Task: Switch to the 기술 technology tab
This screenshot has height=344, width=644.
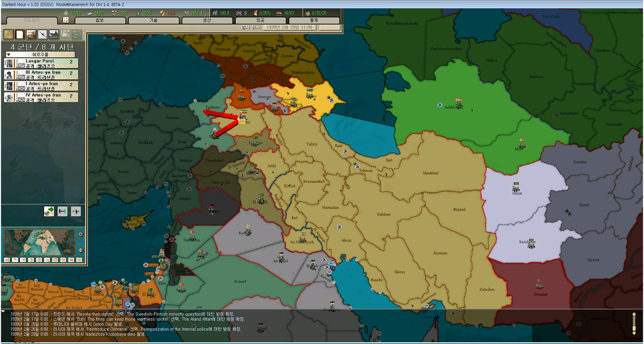Action: click(x=153, y=20)
